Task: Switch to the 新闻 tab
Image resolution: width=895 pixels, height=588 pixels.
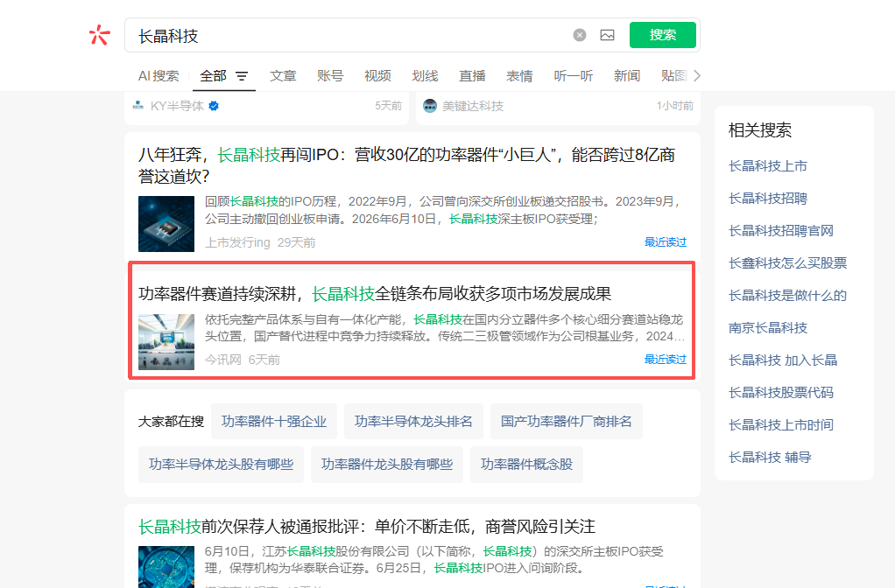Action: click(x=627, y=76)
